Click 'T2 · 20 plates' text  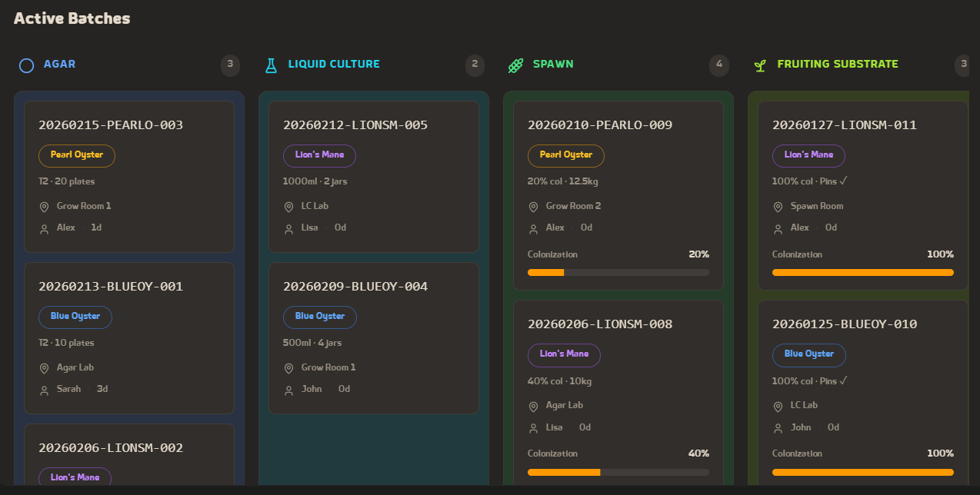coord(67,182)
